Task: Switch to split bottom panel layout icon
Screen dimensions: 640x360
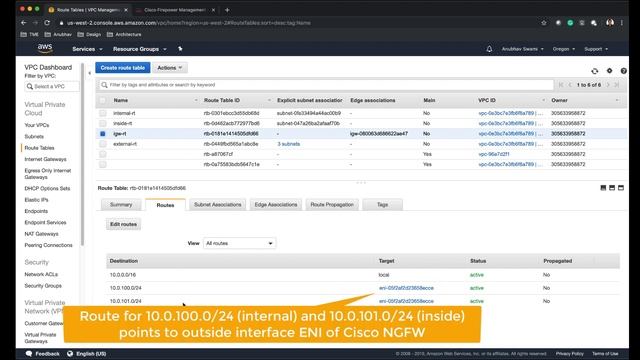Action: tap(603, 188)
